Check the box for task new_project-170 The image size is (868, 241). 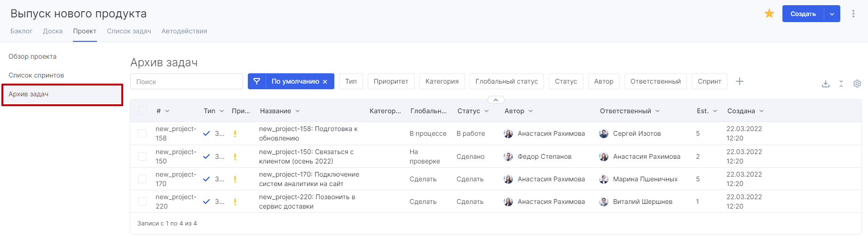[x=142, y=179]
